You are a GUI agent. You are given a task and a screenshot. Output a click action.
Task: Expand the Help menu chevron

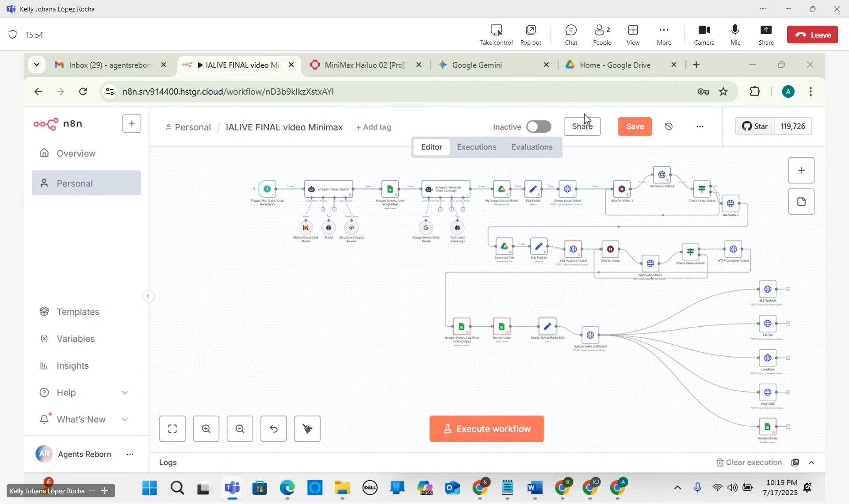click(125, 393)
